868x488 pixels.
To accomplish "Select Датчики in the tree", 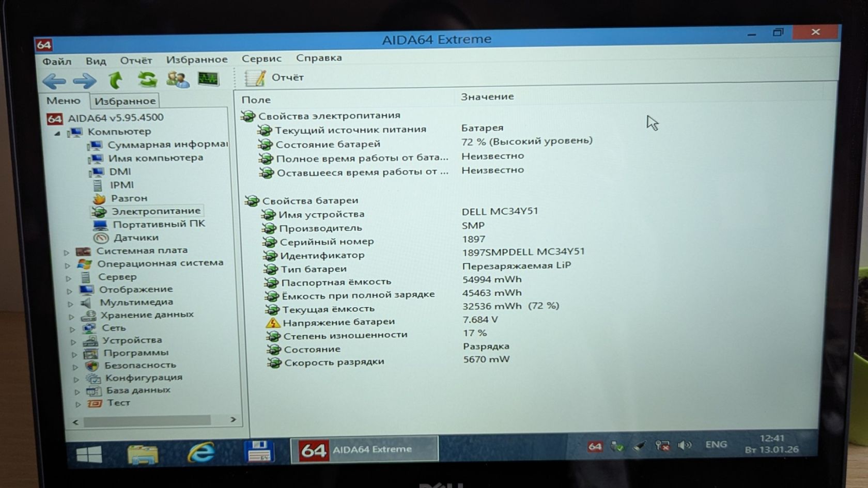I will pos(136,238).
